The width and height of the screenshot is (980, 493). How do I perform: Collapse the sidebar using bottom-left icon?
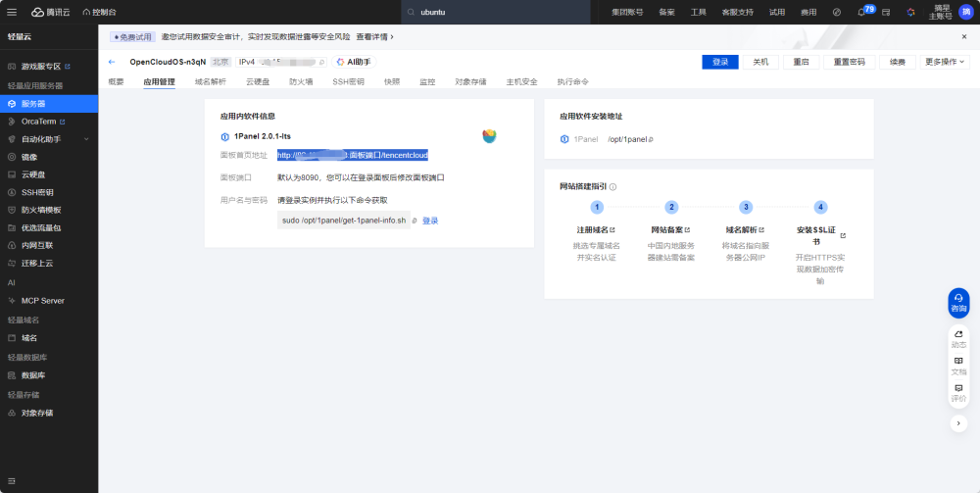click(11, 480)
